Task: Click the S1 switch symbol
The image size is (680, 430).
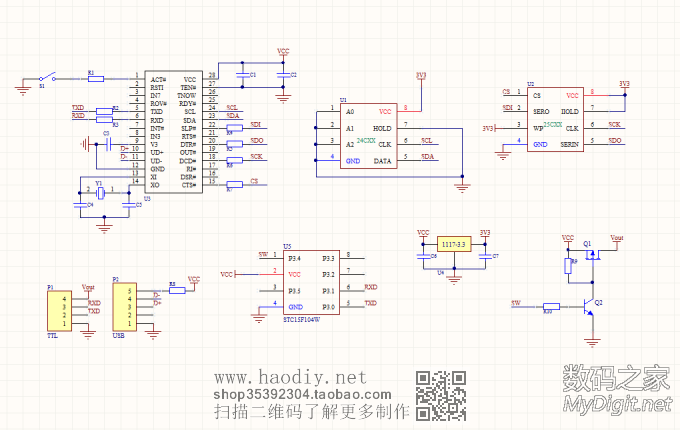Action: pos(45,77)
